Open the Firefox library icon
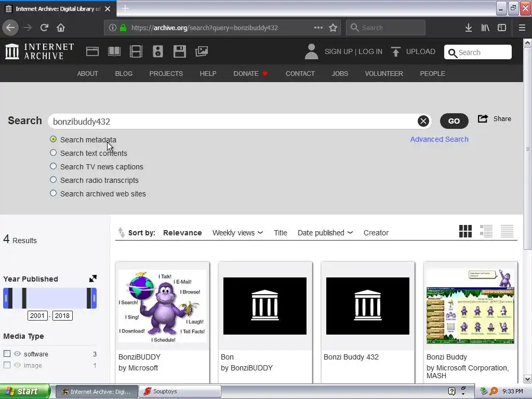Viewport: 532px width, 399px height. 485,28
